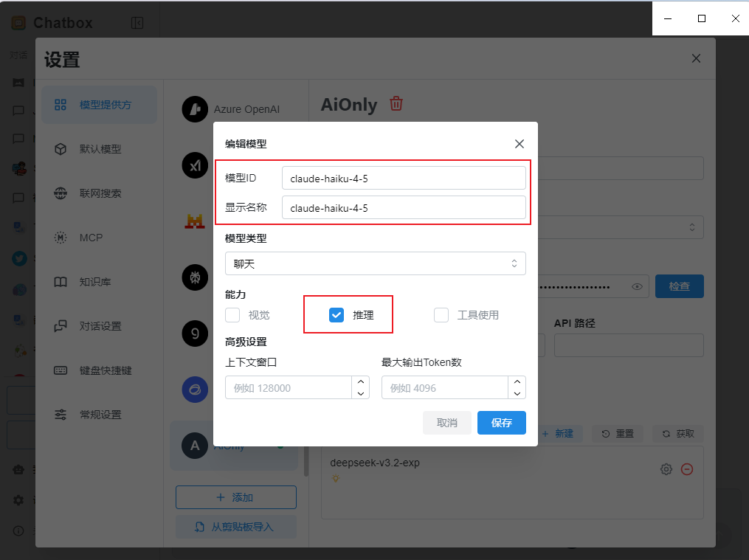The width and height of the screenshot is (749, 560).
Task: Click the 模型ID input field
Action: coord(404,178)
